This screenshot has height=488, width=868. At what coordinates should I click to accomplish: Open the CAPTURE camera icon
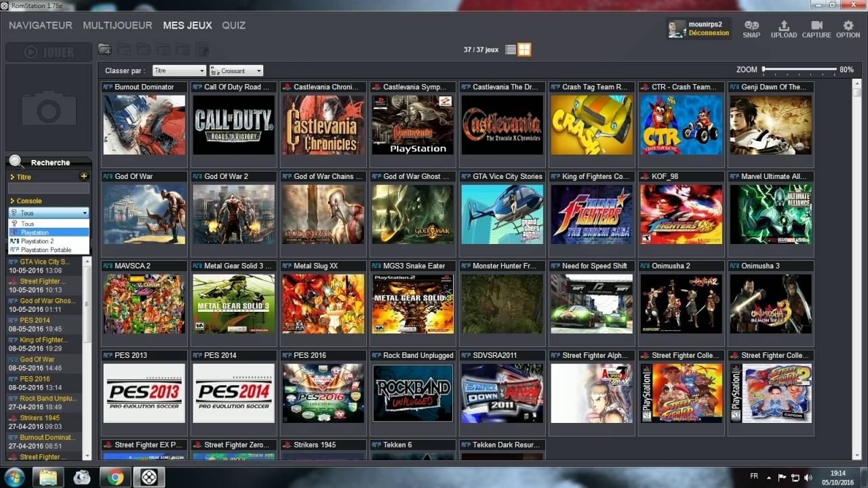[x=816, y=28]
